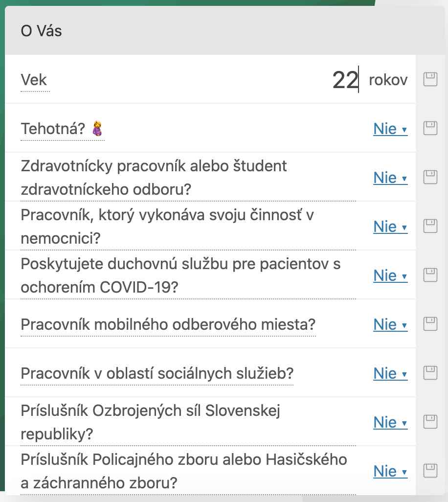Expand sociálnych služieb Nie dropdown
This screenshot has width=448, height=502.
point(390,374)
